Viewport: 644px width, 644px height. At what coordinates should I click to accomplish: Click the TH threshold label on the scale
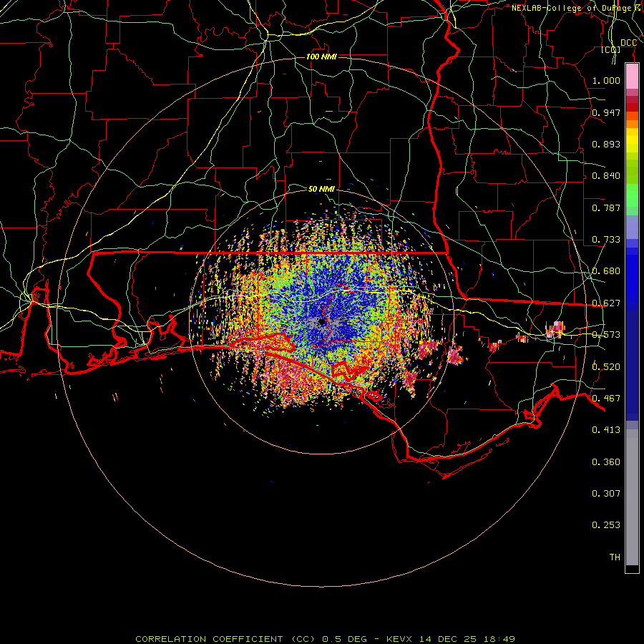(x=615, y=557)
